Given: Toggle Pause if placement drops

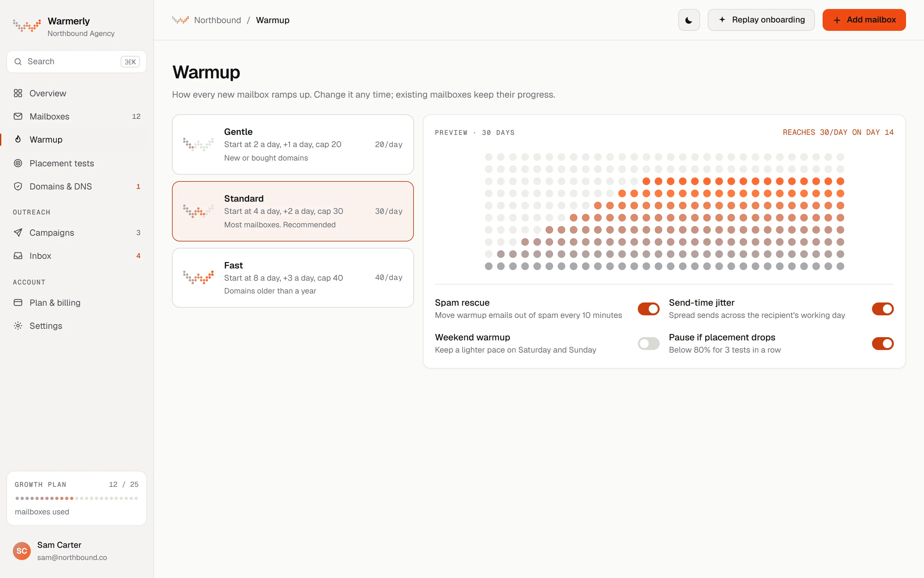Looking at the screenshot, I should (882, 343).
